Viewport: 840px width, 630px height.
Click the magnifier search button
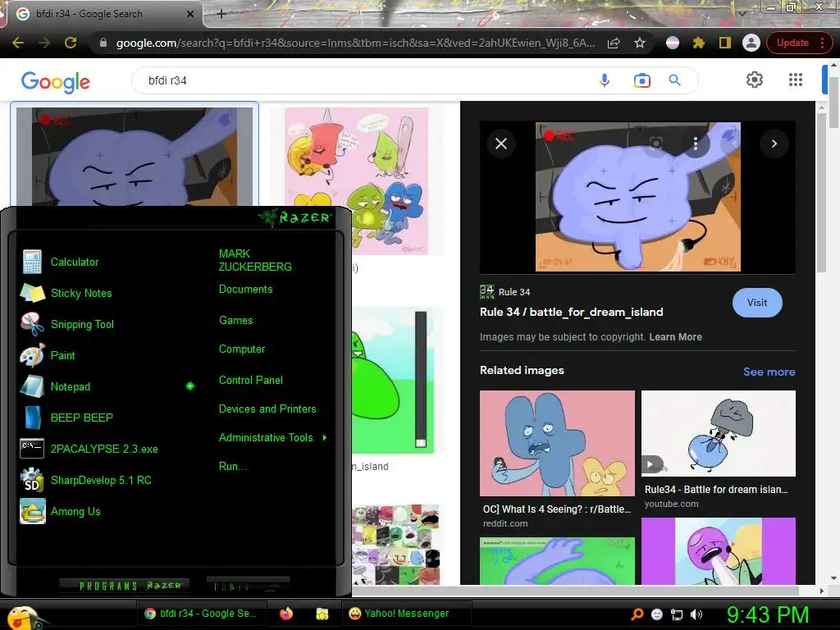674,80
